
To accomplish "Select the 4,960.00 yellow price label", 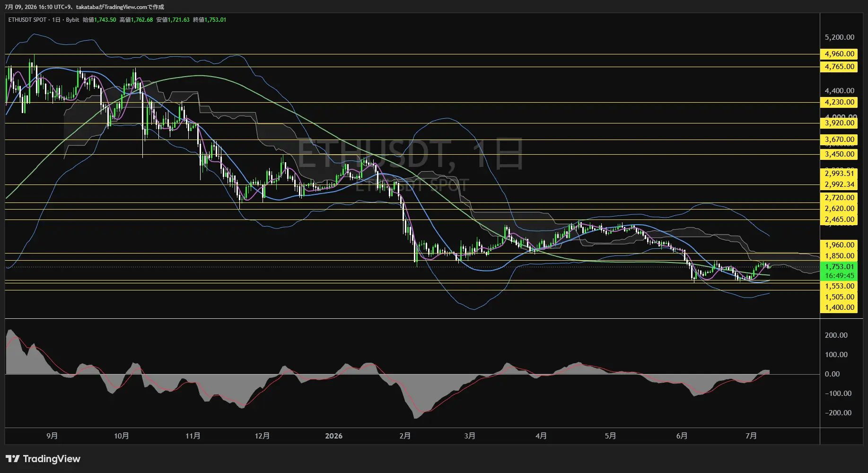I will [x=839, y=54].
